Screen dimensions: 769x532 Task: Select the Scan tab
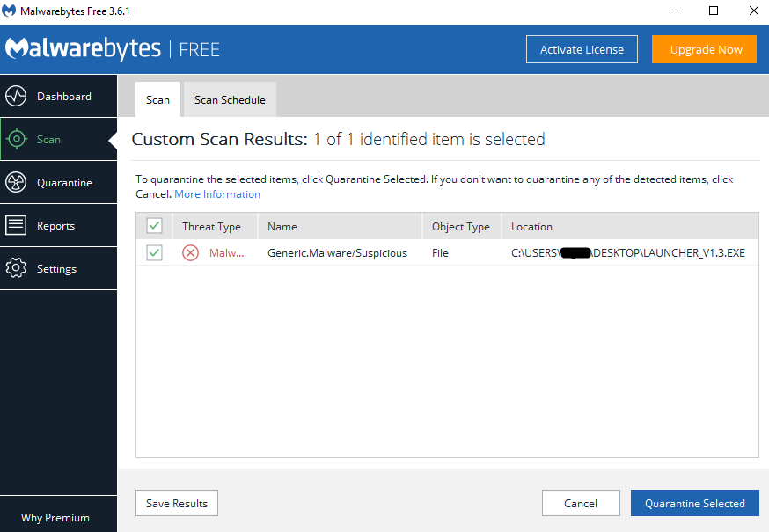pos(157,99)
